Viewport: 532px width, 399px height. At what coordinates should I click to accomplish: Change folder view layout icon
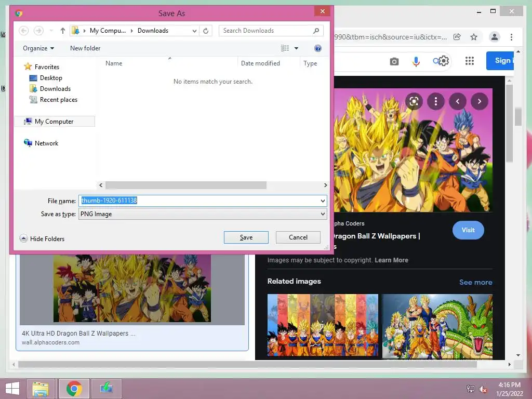285,48
